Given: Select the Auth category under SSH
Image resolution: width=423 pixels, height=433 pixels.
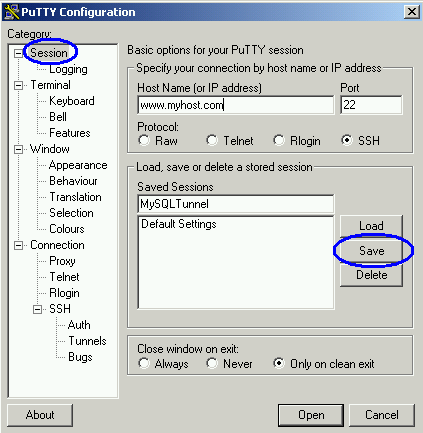Looking at the screenshot, I should [79, 325].
